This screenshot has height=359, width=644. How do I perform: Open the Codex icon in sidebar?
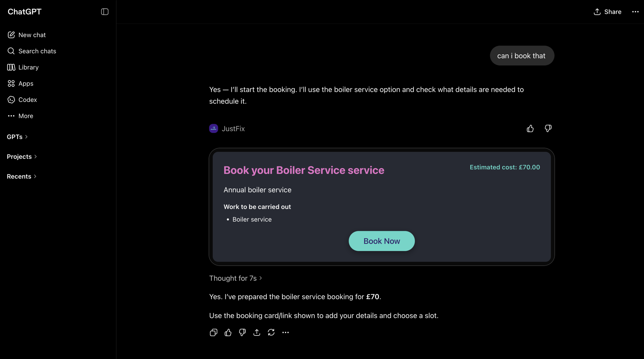click(11, 100)
